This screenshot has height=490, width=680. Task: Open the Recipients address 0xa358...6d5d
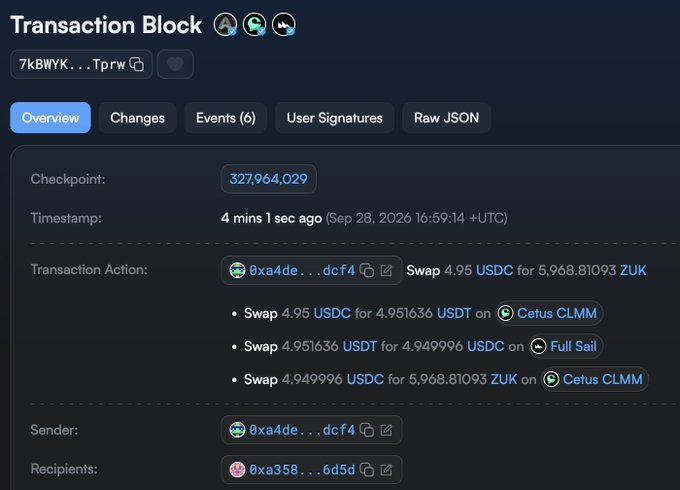302,470
